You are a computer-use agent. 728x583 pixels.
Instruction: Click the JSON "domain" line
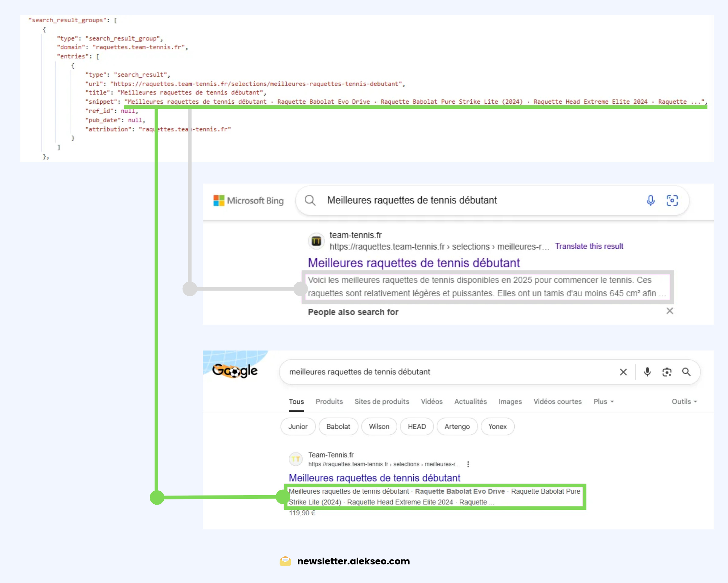pos(122,47)
